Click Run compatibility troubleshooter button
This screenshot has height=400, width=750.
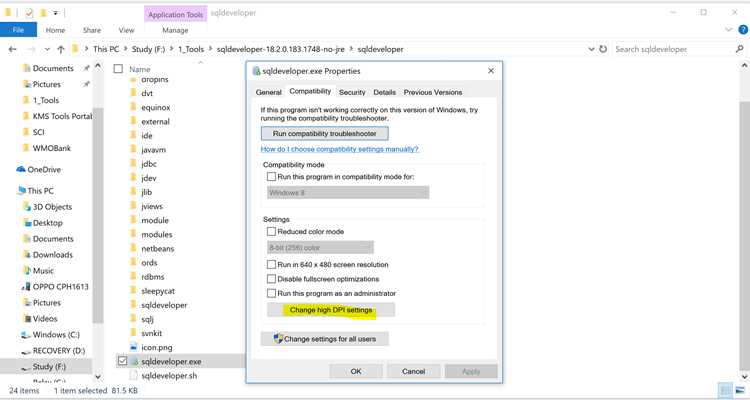click(325, 133)
